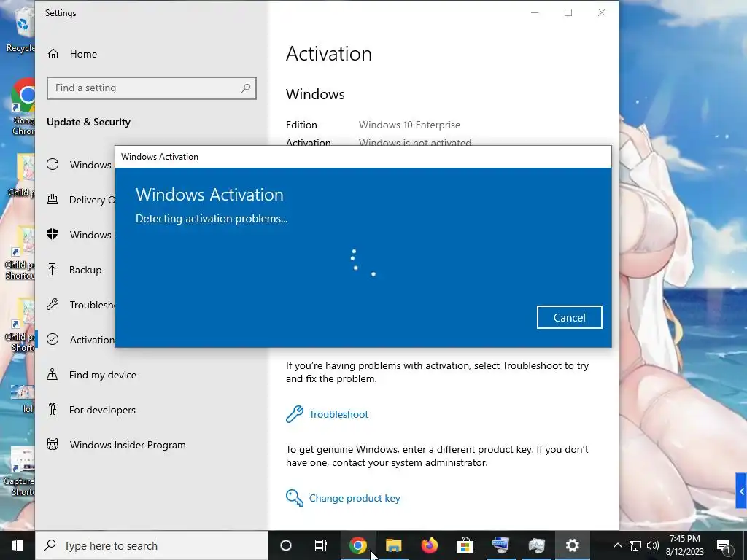Click the key icon beside Change product key
Screen dimensions: 747x560
295,498
